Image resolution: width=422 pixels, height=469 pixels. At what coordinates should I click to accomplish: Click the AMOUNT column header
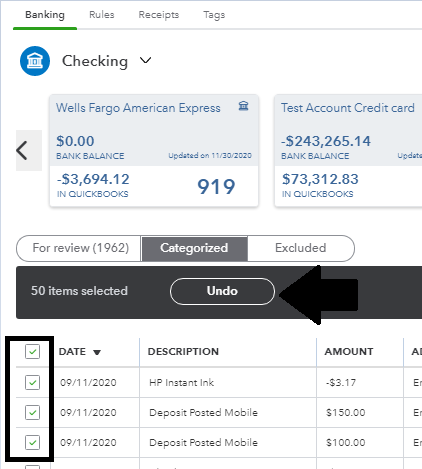(349, 352)
